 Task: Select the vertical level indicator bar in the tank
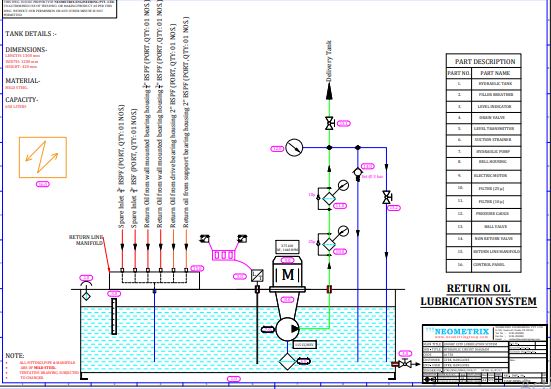point(114,316)
